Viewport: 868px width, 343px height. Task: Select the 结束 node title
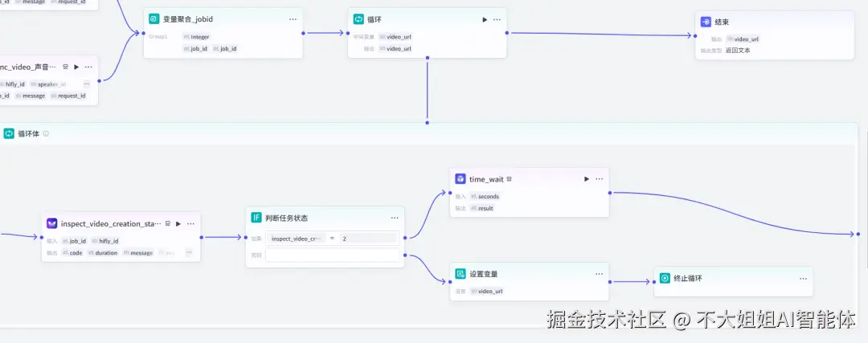point(722,22)
